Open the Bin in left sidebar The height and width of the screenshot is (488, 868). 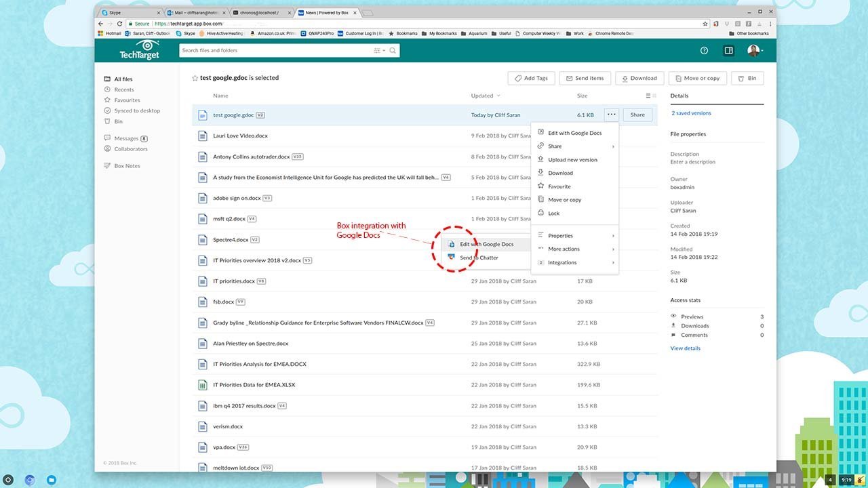click(119, 121)
